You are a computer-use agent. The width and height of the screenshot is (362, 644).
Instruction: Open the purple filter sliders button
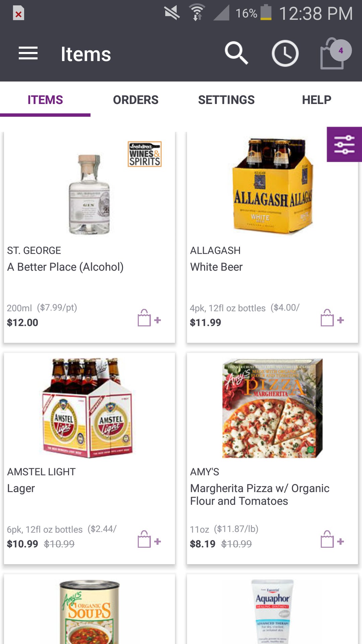[x=344, y=144]
